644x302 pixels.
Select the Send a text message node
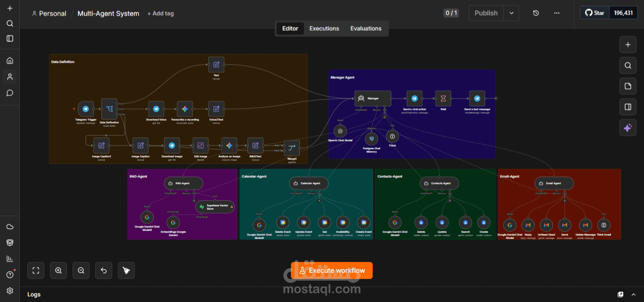pyautogui.click(x=477, y=98)
